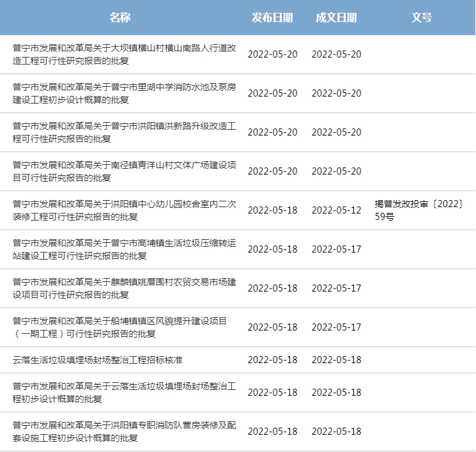
Task: Click the 文号 column header
Action: click(422, 17)
